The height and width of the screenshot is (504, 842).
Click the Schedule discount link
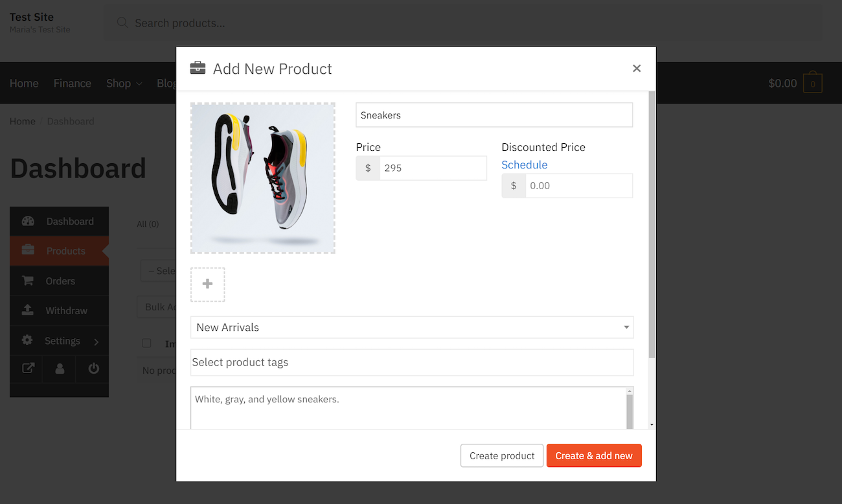click(525, 165)
